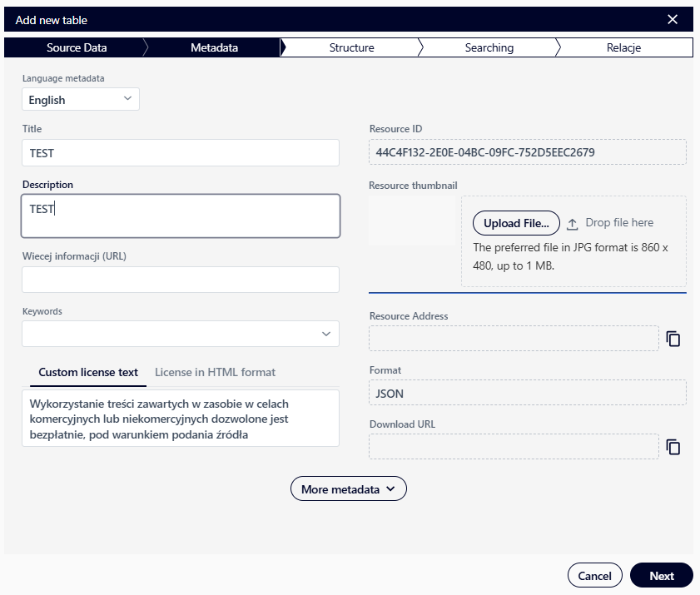Expand the More metadata section
The height and width of the screenshot is (595, 700).
pyautogui.click(x=348, y=488)
